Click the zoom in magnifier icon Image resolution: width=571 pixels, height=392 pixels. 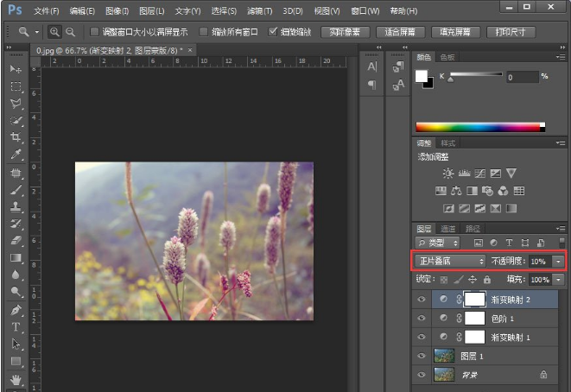pyautogui.click(x=55, y=32)
